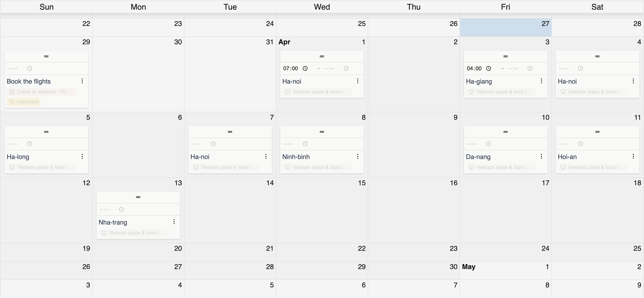The height and width of the screenshot is (298, 644).
Task: Click the monitor icon on Ha-long card
Action: tap(12, 167)
